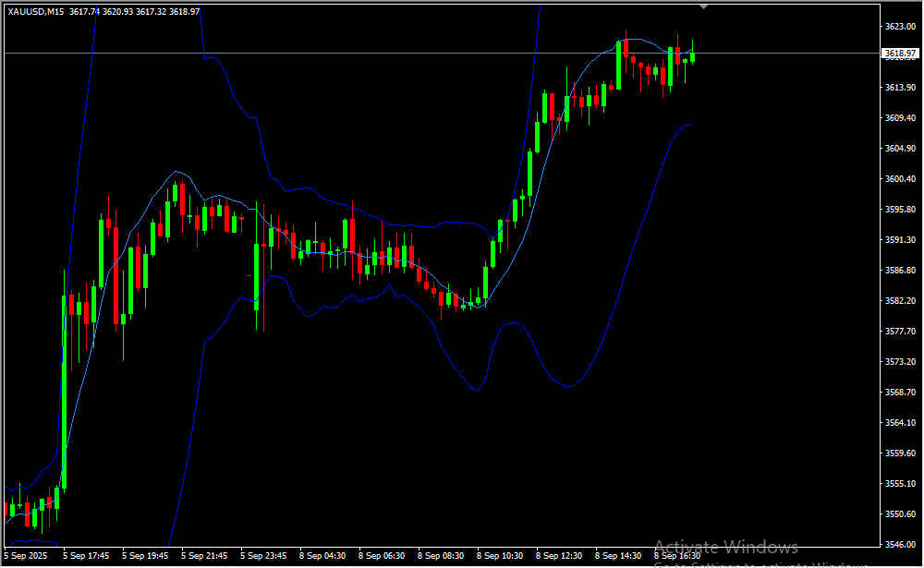Click the 3613.90 price scale label
924x568 pixels.
pyautogui.click(x=899, y=88)
